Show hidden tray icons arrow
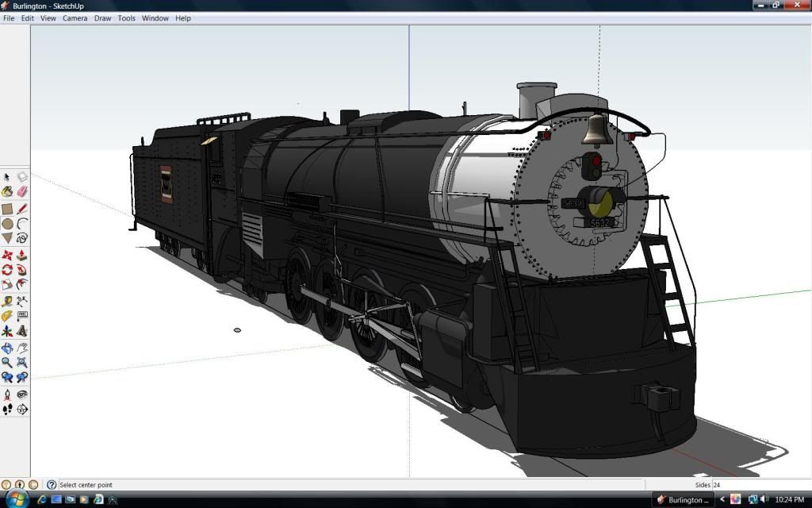Viewport: 812px width, 508px height. pos(722,500)
